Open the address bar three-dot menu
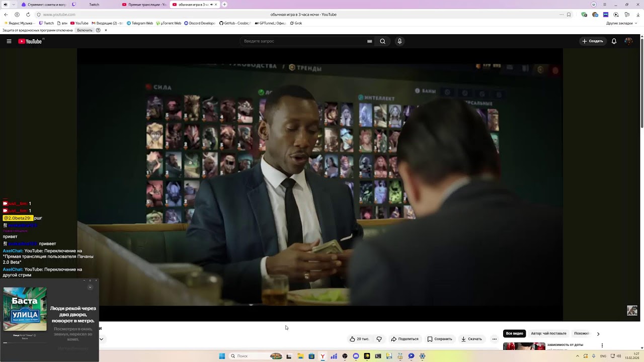The width and height of the screenshot is (644, 362). click(561, 15)
